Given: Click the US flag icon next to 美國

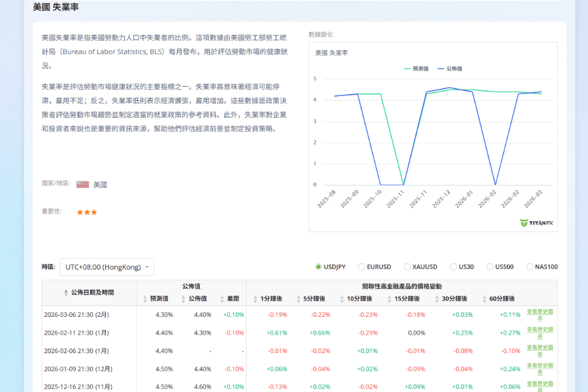Looking at the screenshot, I should tap(82, 184).
